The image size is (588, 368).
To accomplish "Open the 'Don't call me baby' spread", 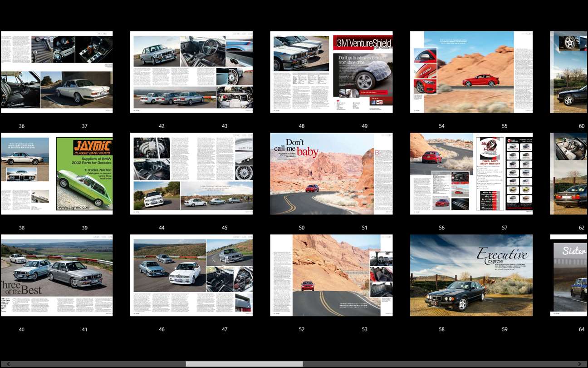I will pyautogui.click(x=332, y=174).
